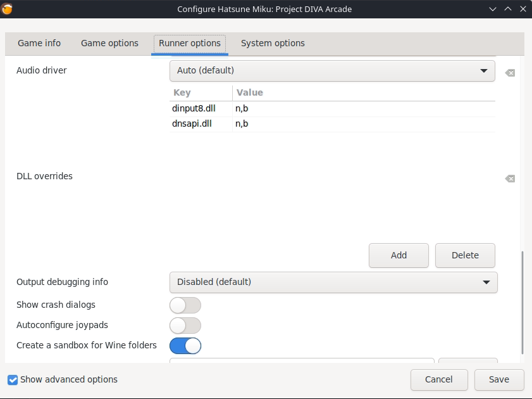Uncheck Show advanced options
The width and height of the screenshot is (532, 399).
coord(12,379)
